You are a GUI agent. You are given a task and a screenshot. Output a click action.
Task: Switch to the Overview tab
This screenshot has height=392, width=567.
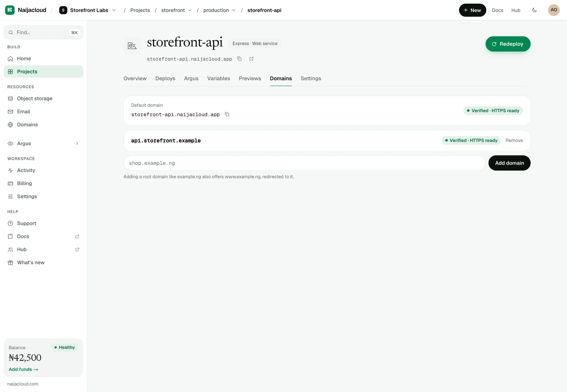point(135,78)
